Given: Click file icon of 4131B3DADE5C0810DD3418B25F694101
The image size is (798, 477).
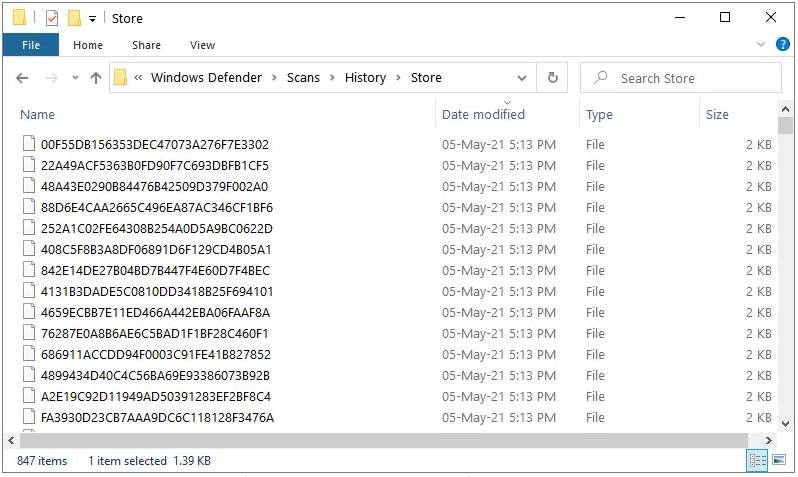Looking at the screenshot, I should [x=29, y=291].
